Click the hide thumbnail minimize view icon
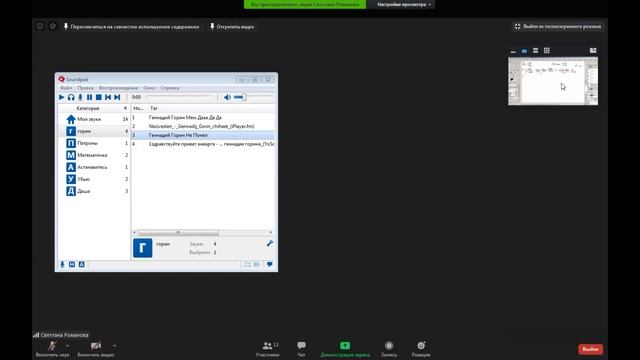Image resolution: width=640 pixels, height=360 pixels. pyautogui.click(x=513, y=51)
